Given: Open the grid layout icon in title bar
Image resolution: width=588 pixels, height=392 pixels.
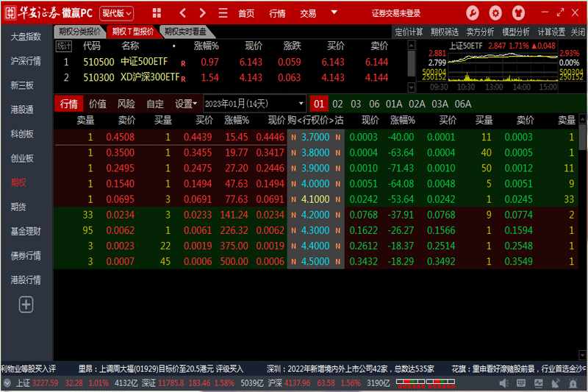Looking at the screenshot, I should (x=157, y=13).
